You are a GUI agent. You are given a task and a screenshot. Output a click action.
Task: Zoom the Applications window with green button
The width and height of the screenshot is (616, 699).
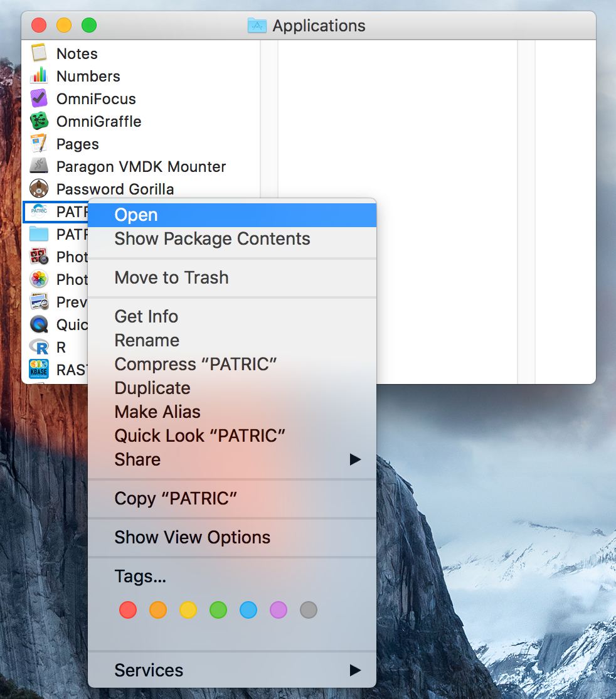point(88,25)
